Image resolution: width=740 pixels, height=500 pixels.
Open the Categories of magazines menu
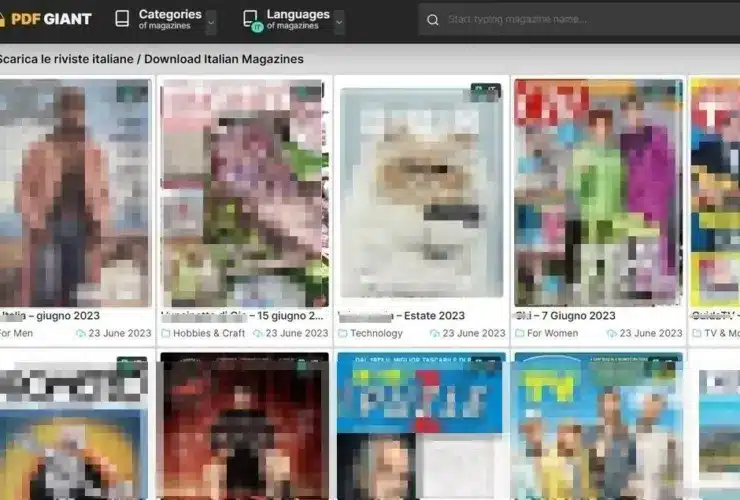pos(169,19)
